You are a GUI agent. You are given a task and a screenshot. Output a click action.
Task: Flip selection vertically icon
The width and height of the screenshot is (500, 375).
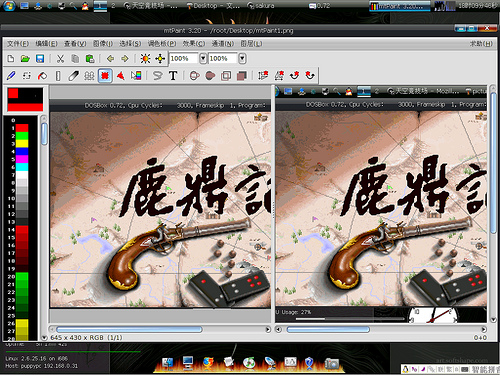point(263,76)
